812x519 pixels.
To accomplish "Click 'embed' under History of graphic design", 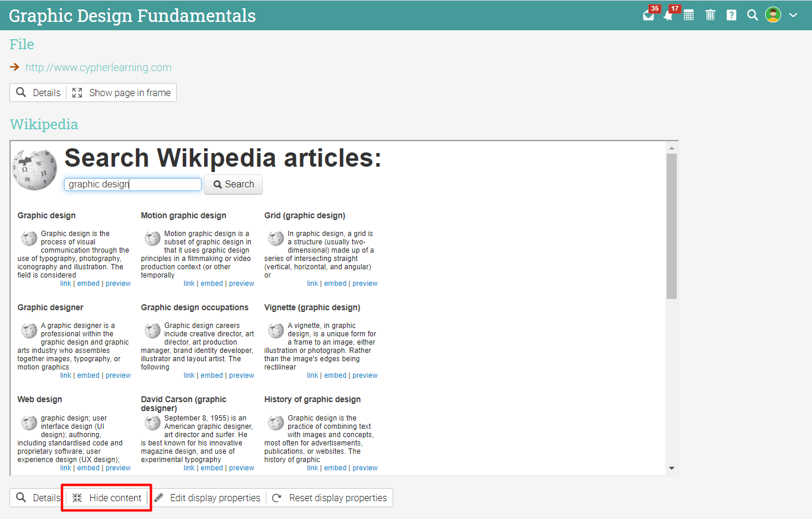I will pyautogui.click(x=335, y=468).
